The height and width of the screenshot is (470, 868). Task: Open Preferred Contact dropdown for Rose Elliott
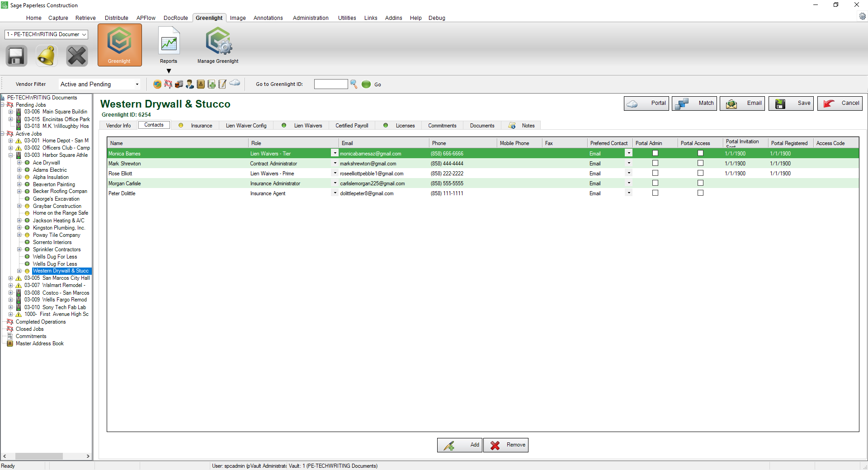pyautogui.click(x=628, y=173)
